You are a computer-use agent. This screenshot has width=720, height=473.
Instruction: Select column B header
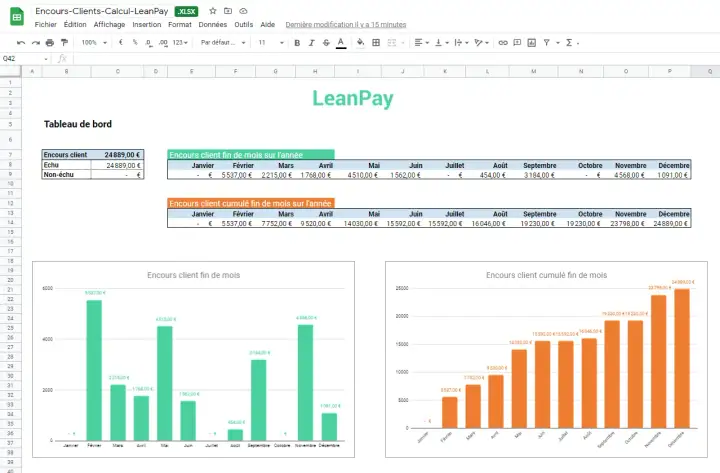tap(67, 71)
